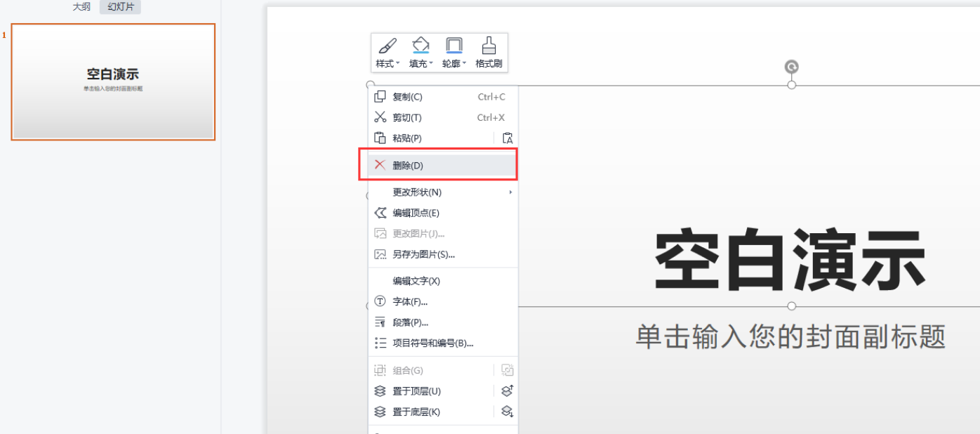
Task: Switch to the 大纲 tab
Action: pyautogui.click(x=81, y=7)
